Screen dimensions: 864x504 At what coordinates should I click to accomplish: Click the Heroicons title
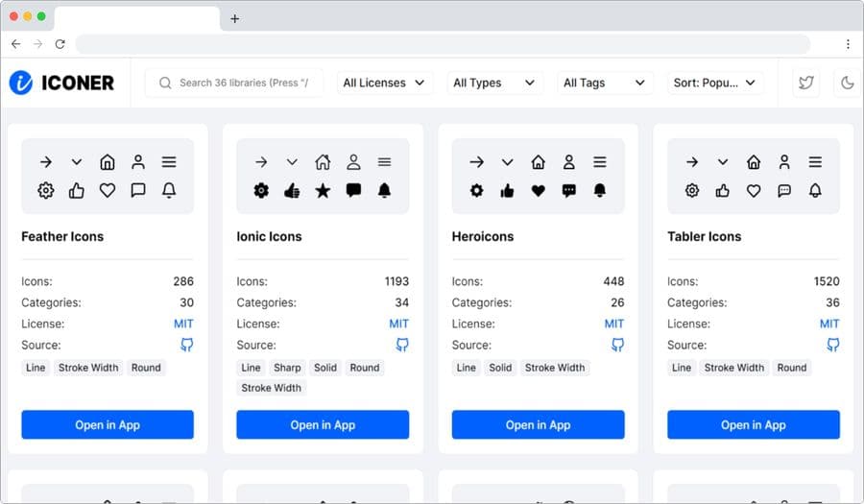point(483,236)
